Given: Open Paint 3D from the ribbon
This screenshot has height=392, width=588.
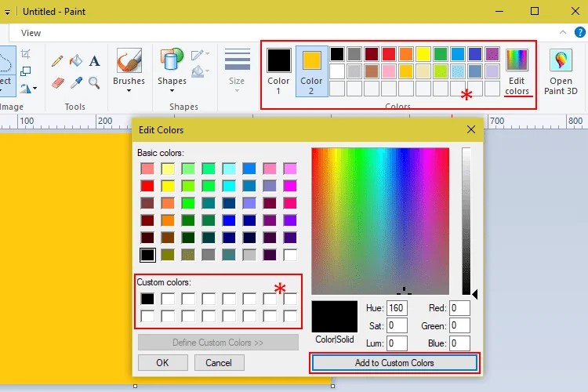Looking at the screenshot, I should coord(561,72).
